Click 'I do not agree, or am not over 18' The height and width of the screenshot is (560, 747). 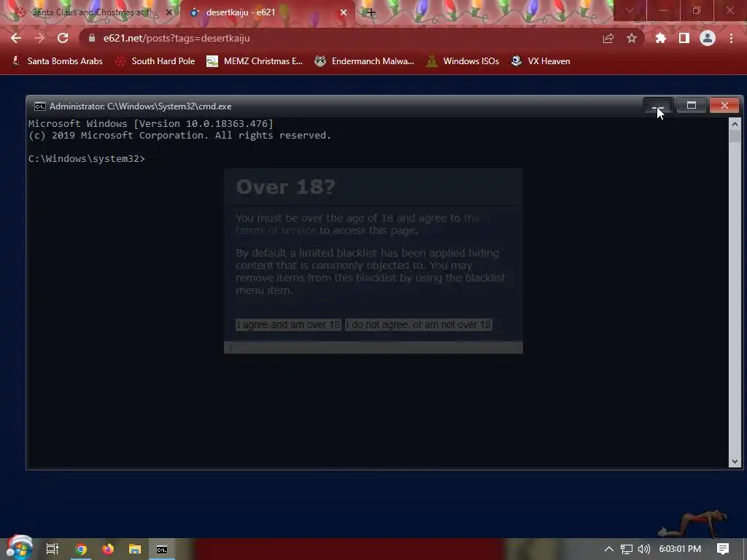(418, 324)
